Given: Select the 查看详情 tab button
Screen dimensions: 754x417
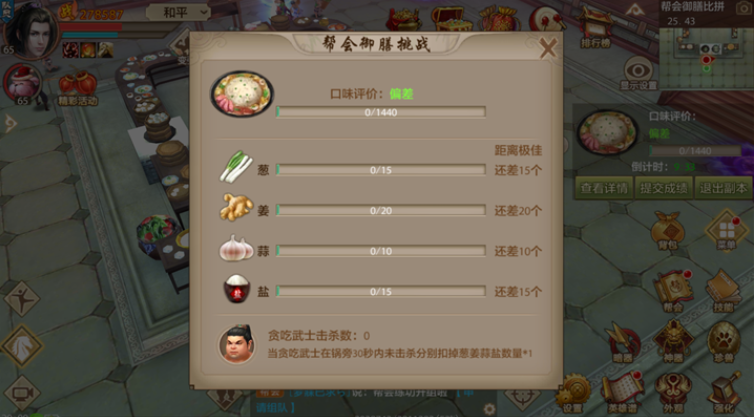Looking at the screenshot, I should tap(604, 188).
